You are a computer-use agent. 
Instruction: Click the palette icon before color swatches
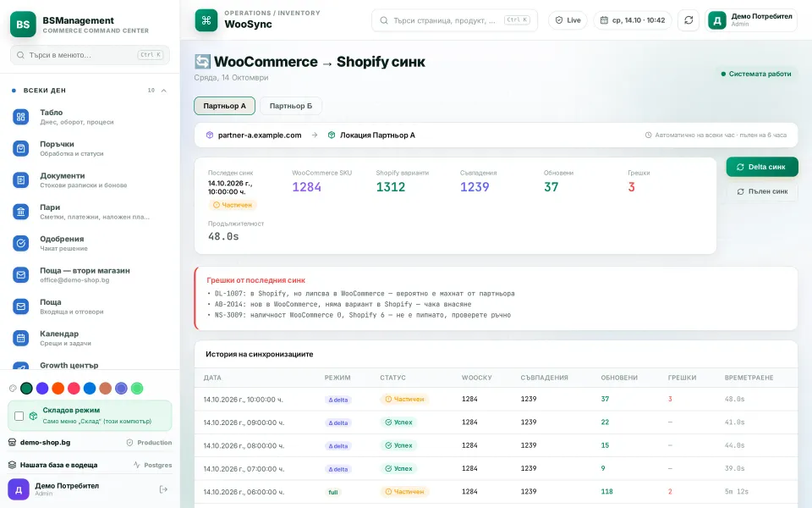point(13,389)
